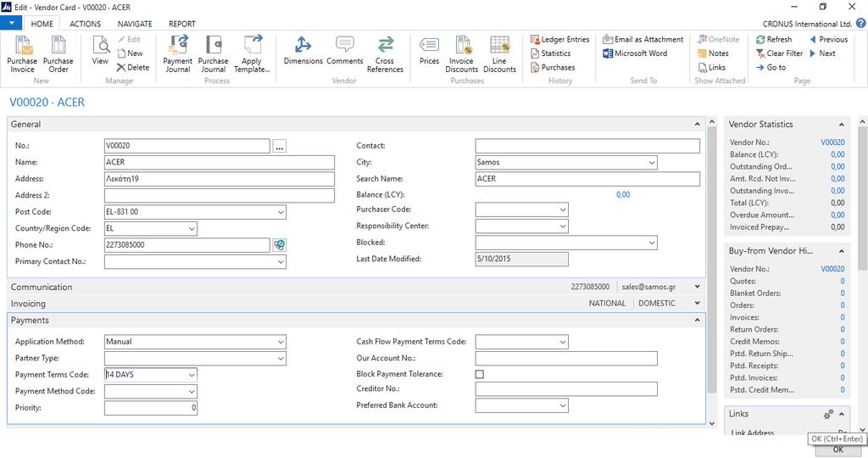This screenshot has width=868, height=458.
Task: Click Go to in Page group
Action: (771, 67)
